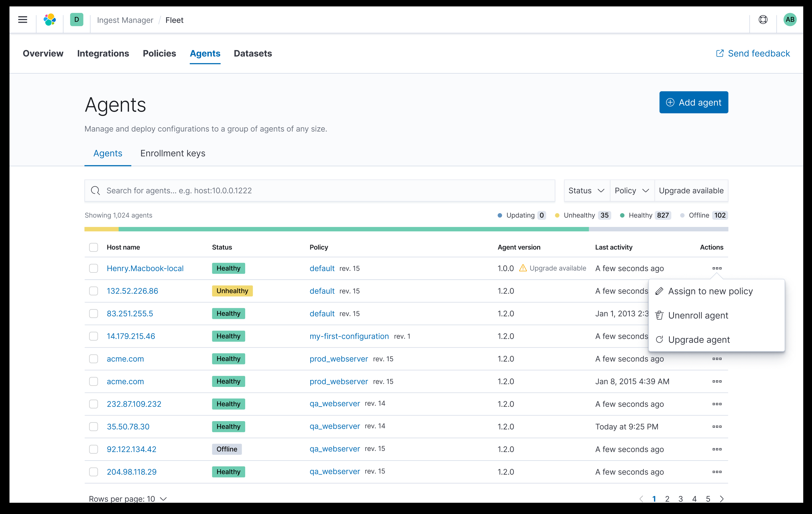The image size is (812, 514).
Task: Switch to the Enrollment keys tab
Action: point(173,153)
